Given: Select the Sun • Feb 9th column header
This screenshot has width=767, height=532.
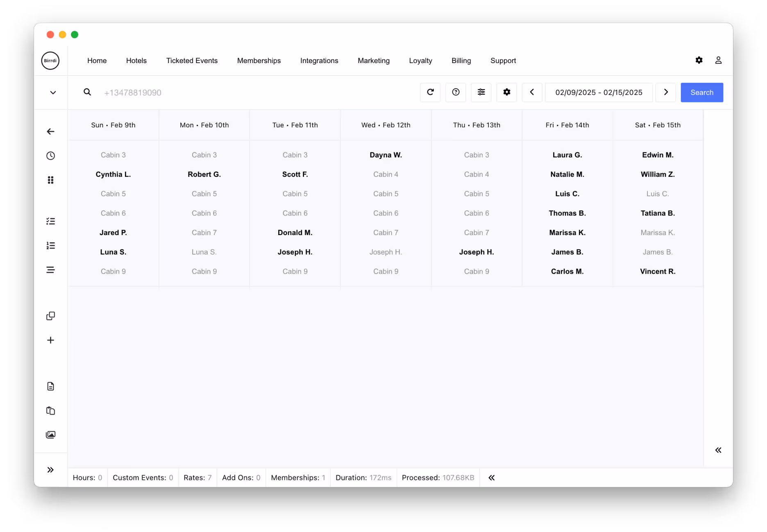Looking at the screenshot, I should pyautogui.click(x=113, y=125).
